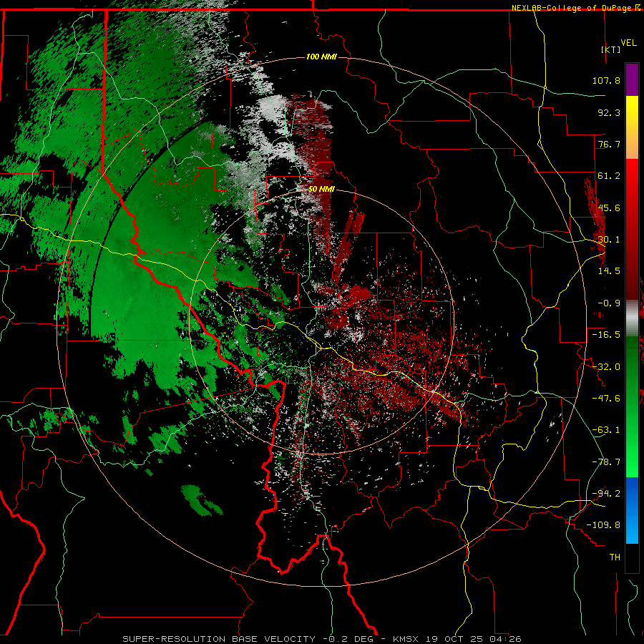The image size is (644, 644).
Task: Click the -109.8 velocity scale value
Action: pos(604,525)
